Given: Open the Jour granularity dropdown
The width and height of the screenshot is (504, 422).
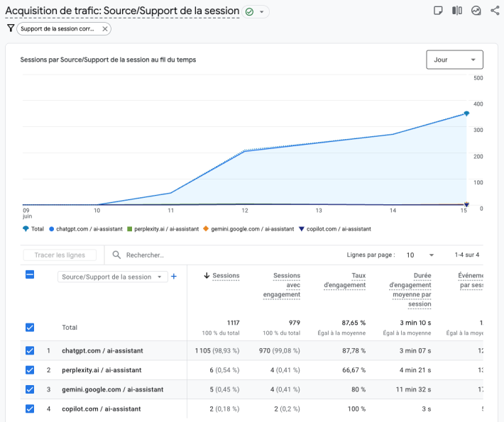Looking at the screenshot, I should click(454, 60).
